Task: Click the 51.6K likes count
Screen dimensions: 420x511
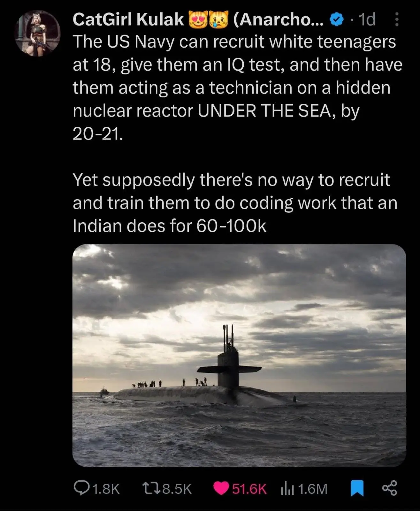Action: (x=249, y=489)
